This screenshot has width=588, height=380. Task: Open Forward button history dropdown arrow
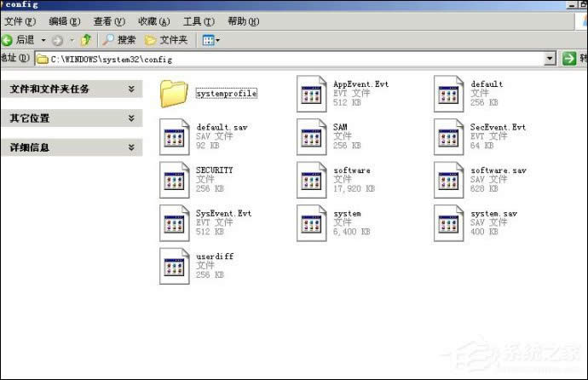coord(72,40)
